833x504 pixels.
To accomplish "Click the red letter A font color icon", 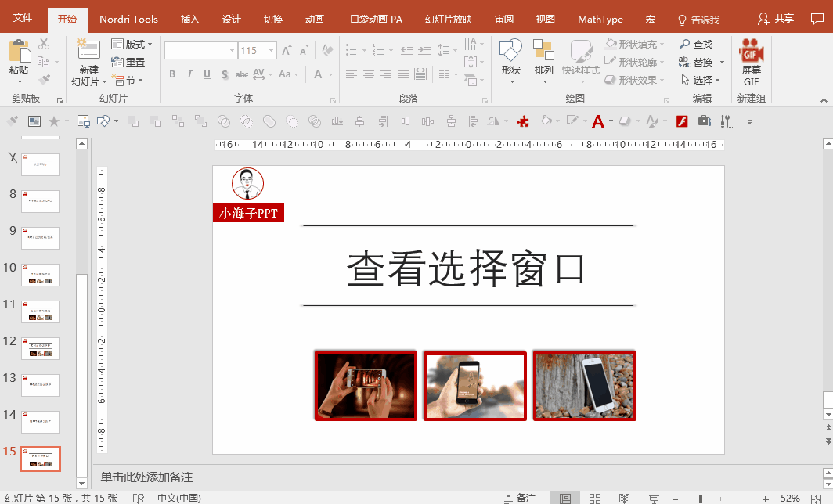I will click(598, 121).
